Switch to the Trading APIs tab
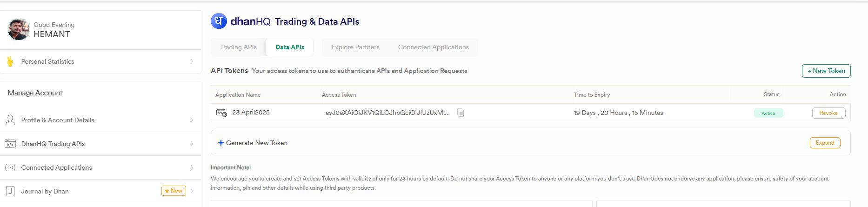Image resolution: width=868 pixels, height=207 pixels. [238, 47]
